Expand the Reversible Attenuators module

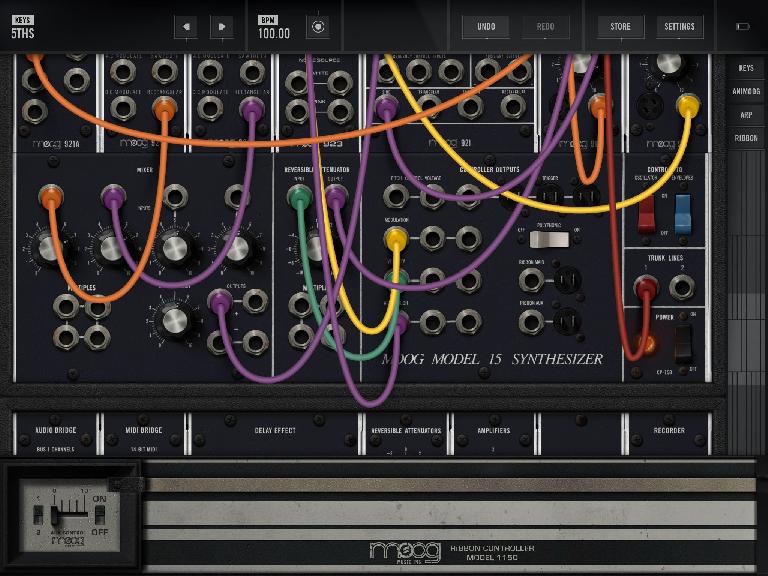(406, 434)
